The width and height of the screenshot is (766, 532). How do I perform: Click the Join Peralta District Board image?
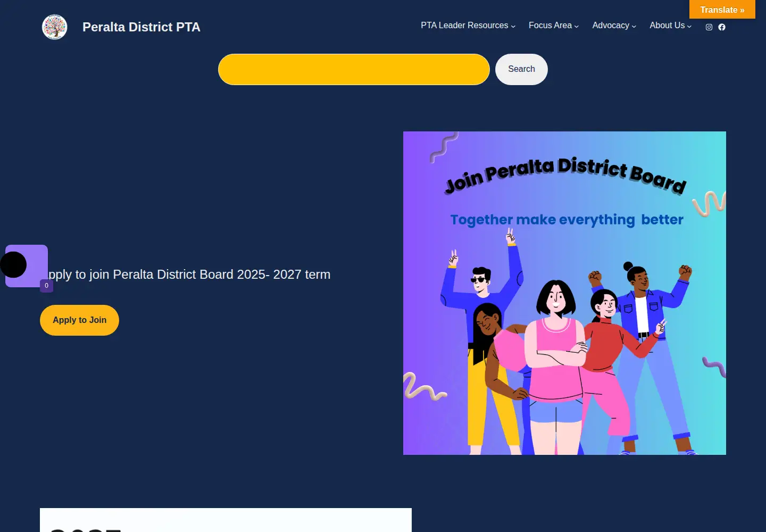(x=564, y=293)
